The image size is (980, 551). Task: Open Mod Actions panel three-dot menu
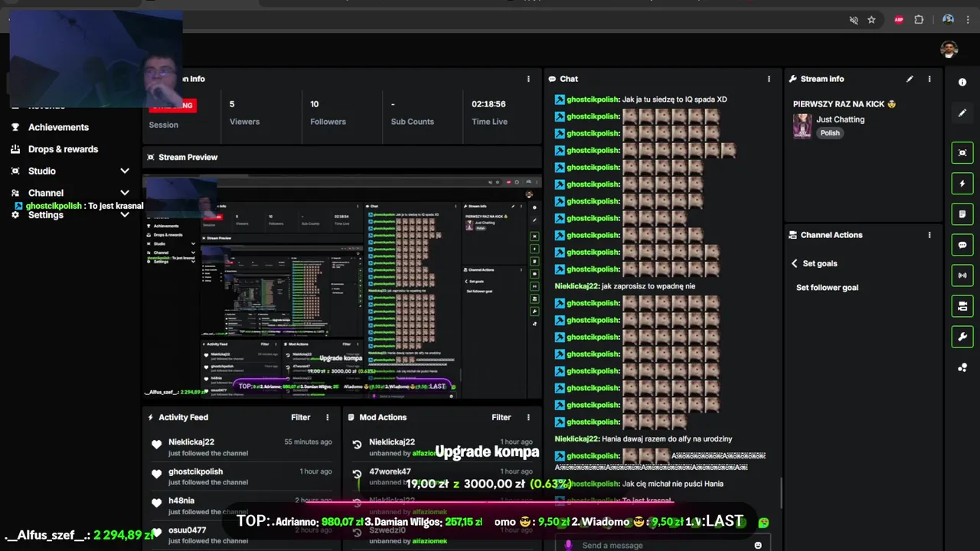[528, 417]
